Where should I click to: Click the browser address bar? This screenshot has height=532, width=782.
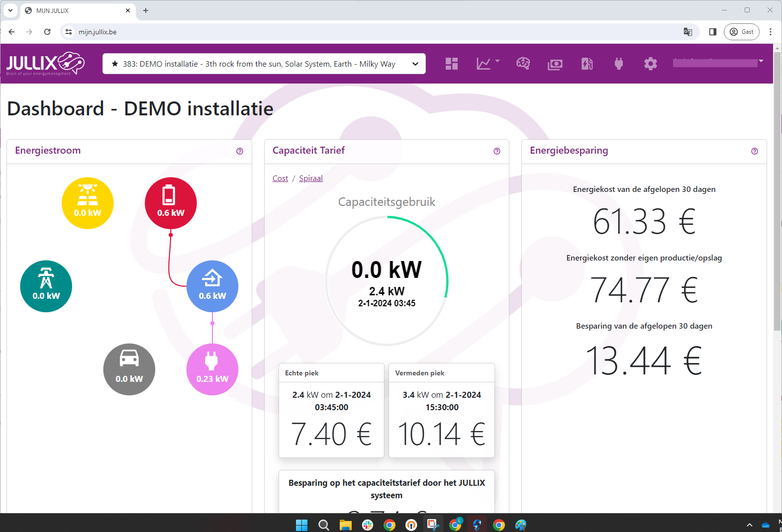348,32
